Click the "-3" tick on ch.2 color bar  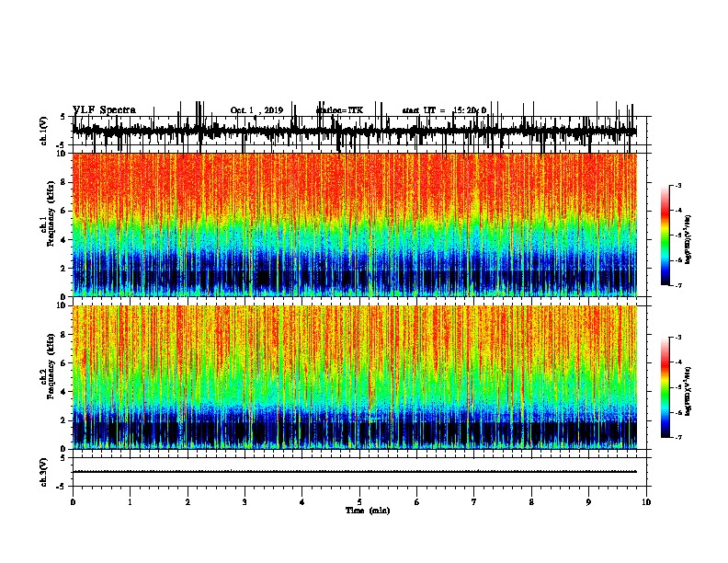click(677, 338)
